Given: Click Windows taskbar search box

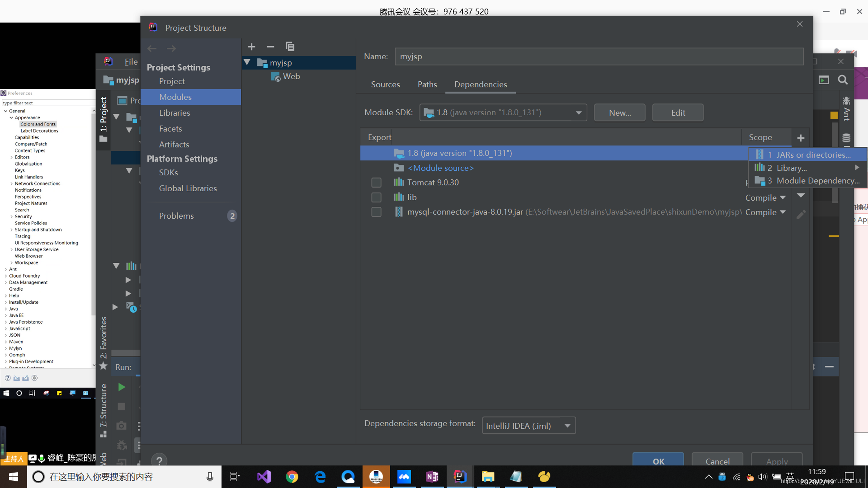Looking at the screenshot, I should (x=124, y=477).
